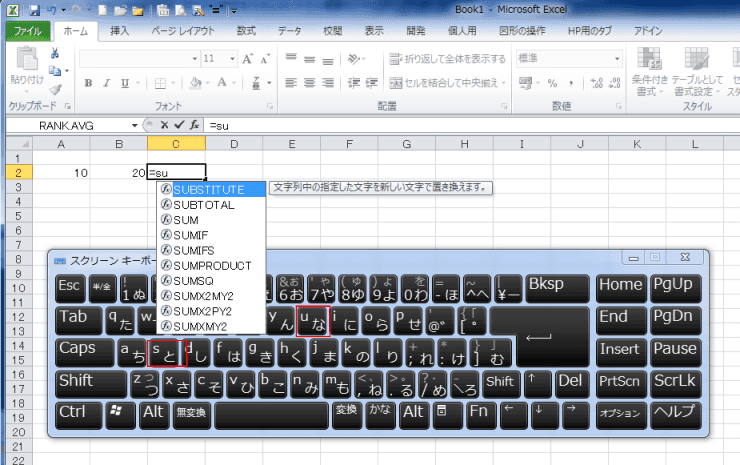Switch to the 数式 ribbon tab
The width and height of the screenshot is (740, 465).
click(245, 31)
